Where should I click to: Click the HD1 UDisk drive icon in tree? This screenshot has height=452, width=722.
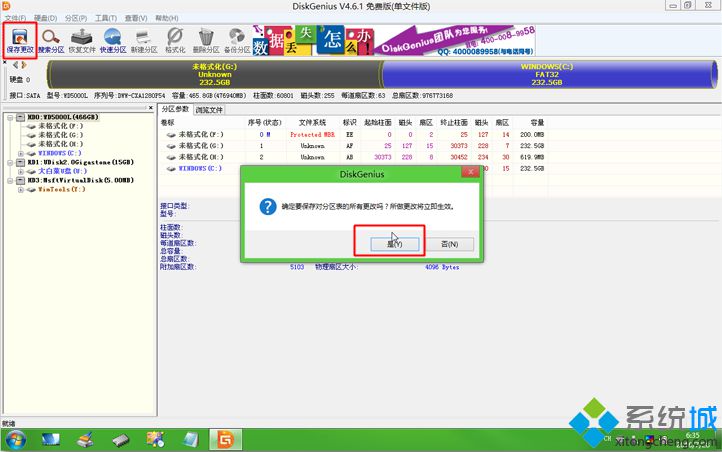[x=20, y=162]
